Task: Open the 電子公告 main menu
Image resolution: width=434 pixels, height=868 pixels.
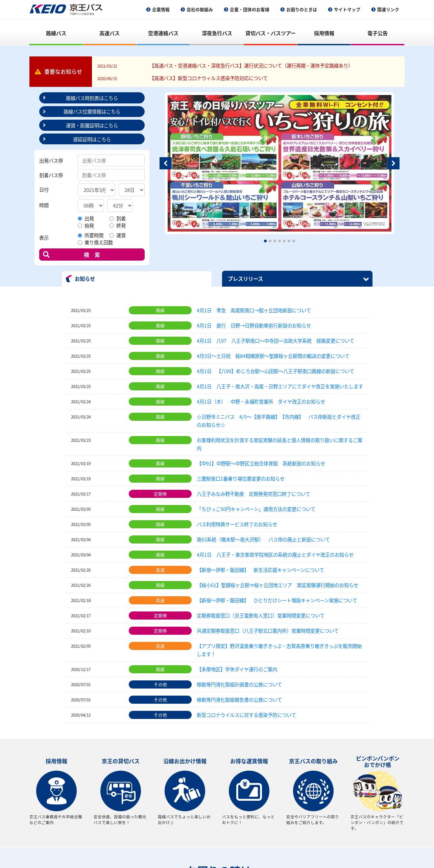Action: point(378,33)
